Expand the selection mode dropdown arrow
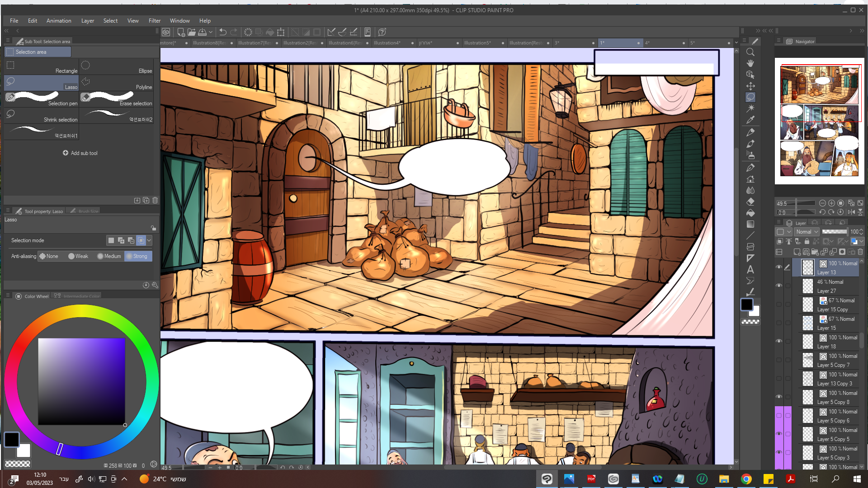 coord(149,240)
